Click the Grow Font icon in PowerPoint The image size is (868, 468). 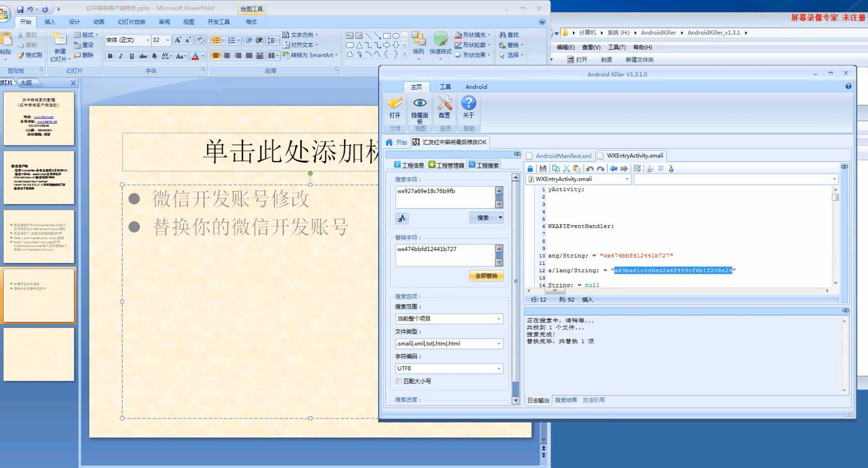178,40
